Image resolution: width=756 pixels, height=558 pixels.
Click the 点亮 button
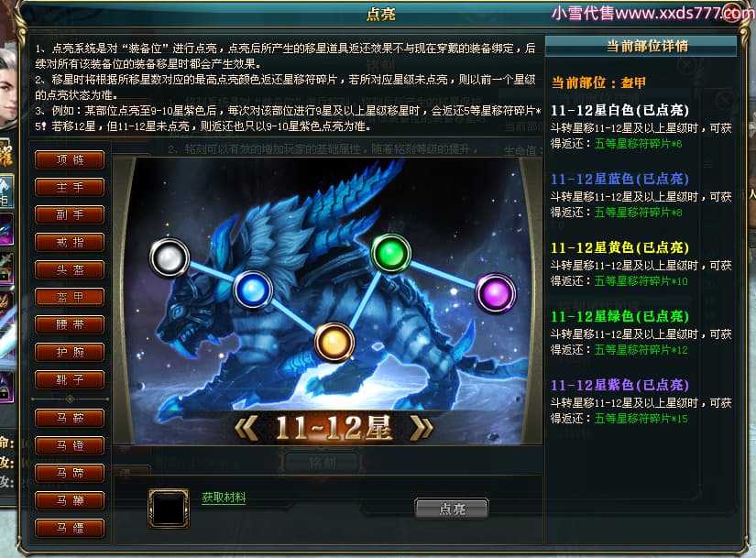click(x=452, y=509)
